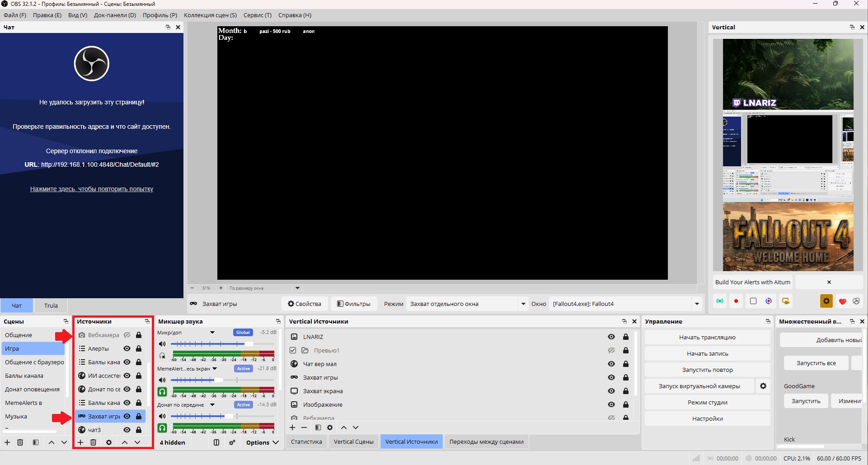Image resolution: width=868 pixels, height=465 pixels.
Task: Unlock the Захват игры source in Источники
Action: pos(139,416)
